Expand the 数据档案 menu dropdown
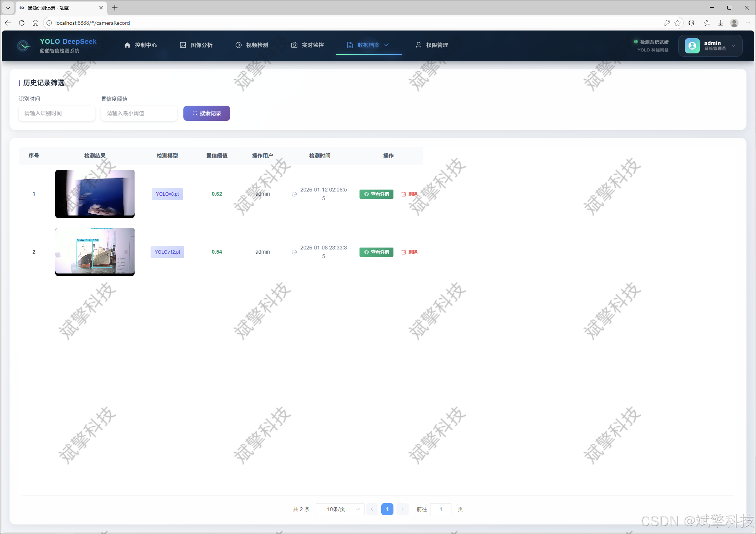Image resolution: width=756 pixels, height=534 pixels. [369, 45]
